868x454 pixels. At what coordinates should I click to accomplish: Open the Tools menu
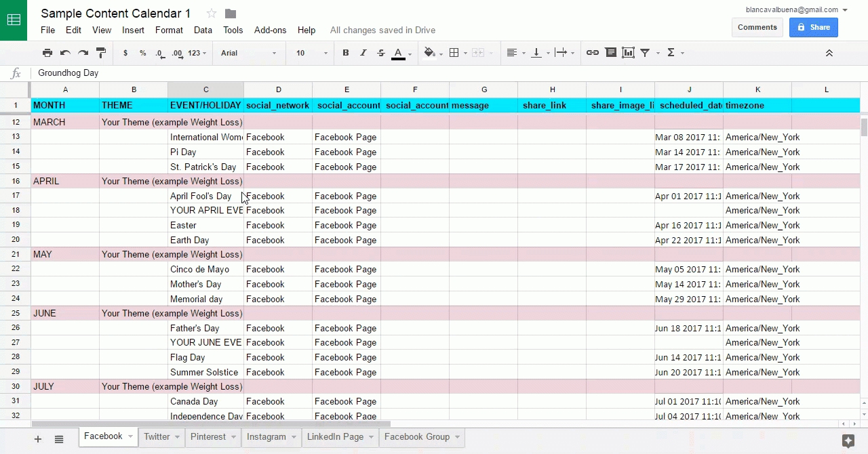click(233, 30)
